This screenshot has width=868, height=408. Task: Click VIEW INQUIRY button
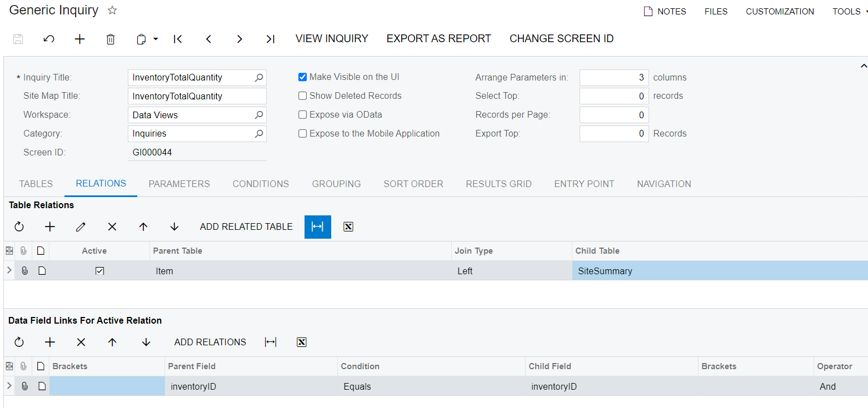(x=332, y=38)
